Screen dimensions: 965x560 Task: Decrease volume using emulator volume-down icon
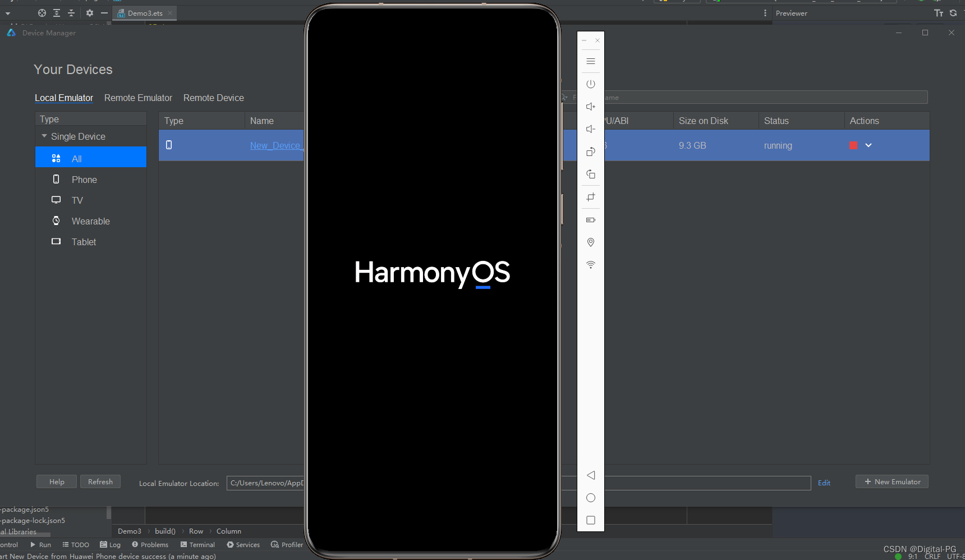(591, 129)
